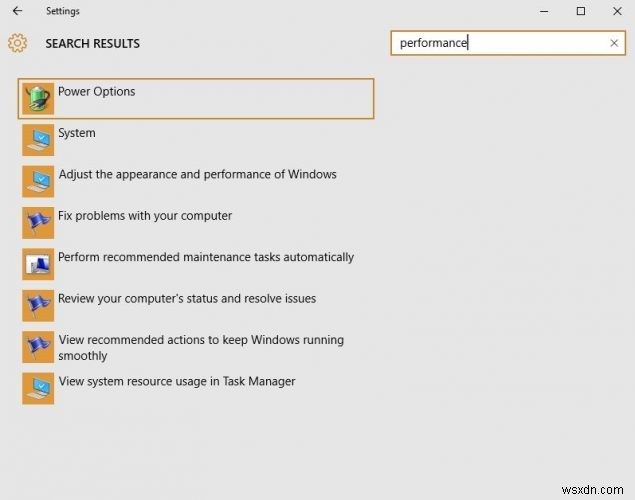635x500 pixels.
Task: Close the Settings window
Action: coord(617,11)
